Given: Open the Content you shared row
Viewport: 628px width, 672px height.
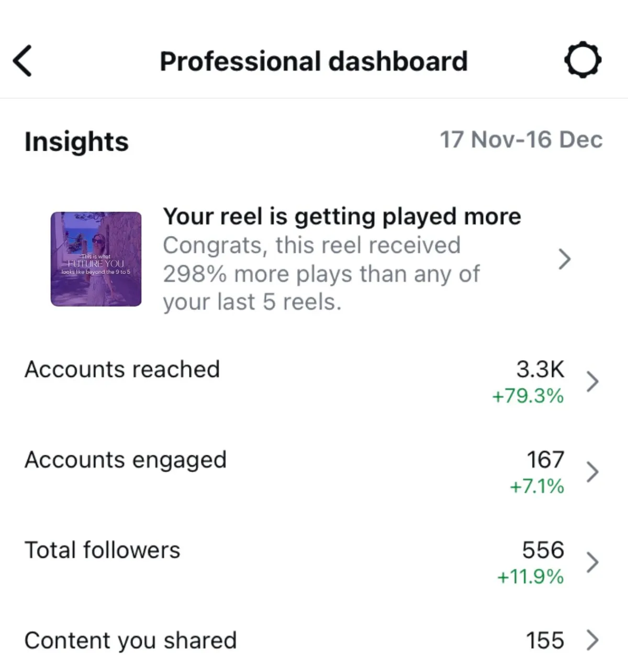Looking at the screenshot, I should tap(314, 640).
